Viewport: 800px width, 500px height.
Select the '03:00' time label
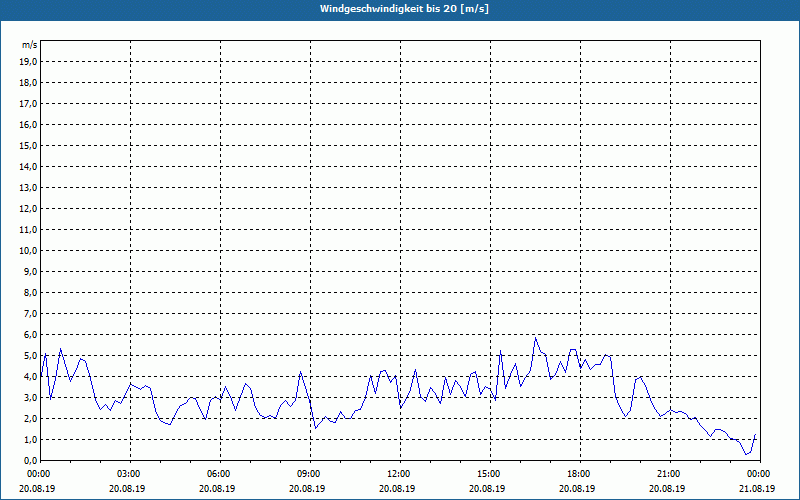click(x=128, y=474)
